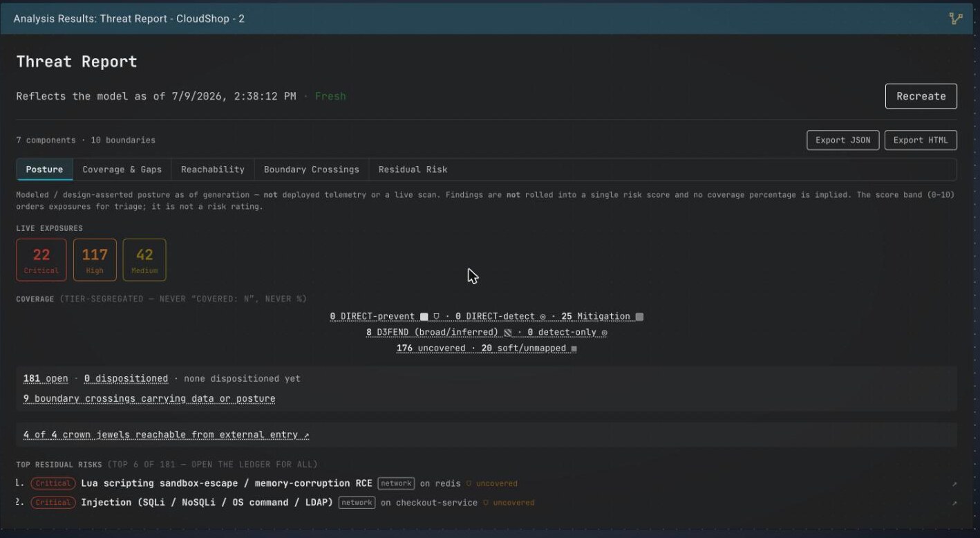Open the Residual Risk tab
980x538 pixels.
coord(413,169)
